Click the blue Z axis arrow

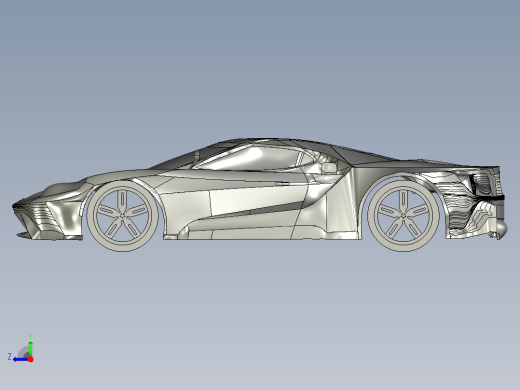point(21,359)
